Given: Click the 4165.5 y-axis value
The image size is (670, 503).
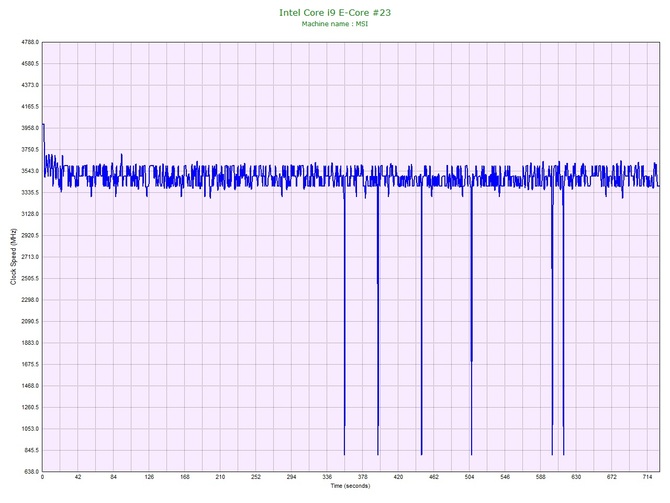Looking at the screenshot, I should point(30,107).
